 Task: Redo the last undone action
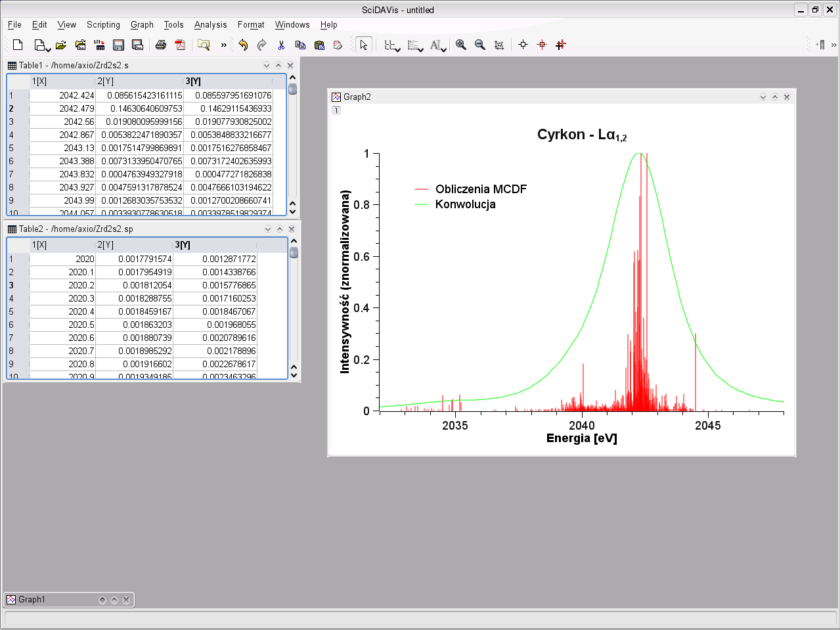pos(262,45)
